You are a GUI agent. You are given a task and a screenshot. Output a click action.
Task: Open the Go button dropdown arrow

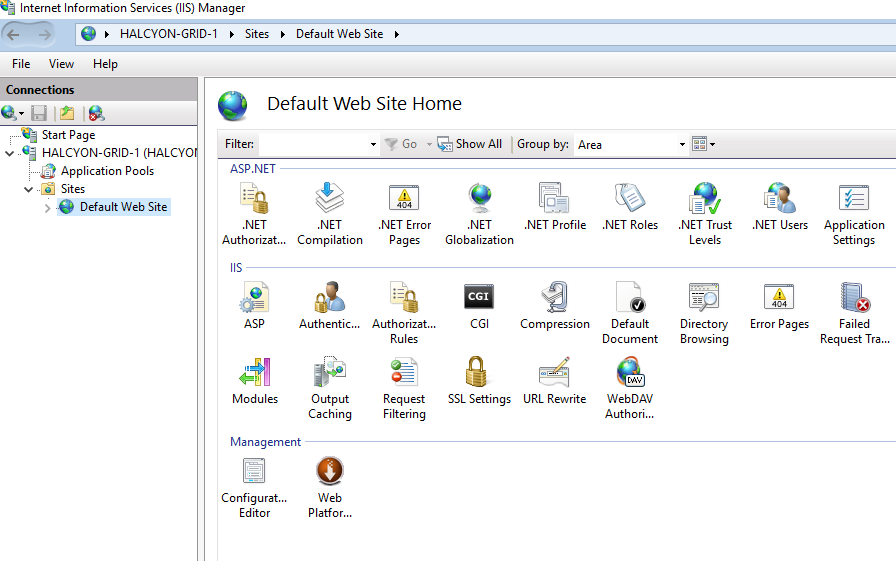coord(429,145)
